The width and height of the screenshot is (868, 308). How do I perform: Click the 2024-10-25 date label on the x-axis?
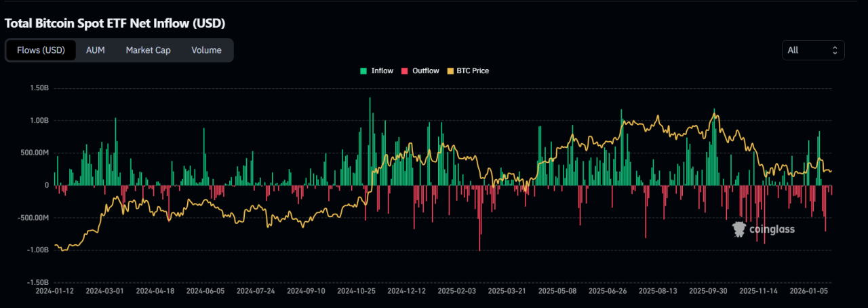tap(357, 290)
